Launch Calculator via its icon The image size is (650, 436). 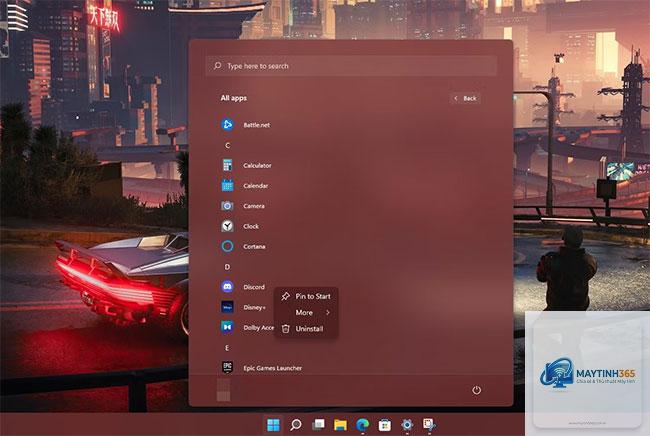(x=227, y=165)
